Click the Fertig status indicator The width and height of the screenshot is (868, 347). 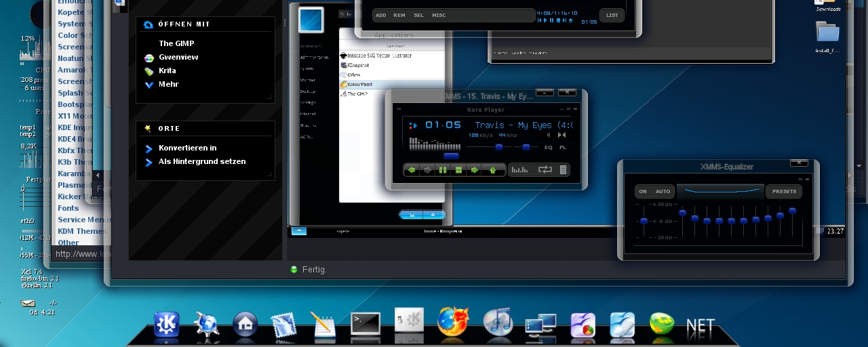[309, 269]
